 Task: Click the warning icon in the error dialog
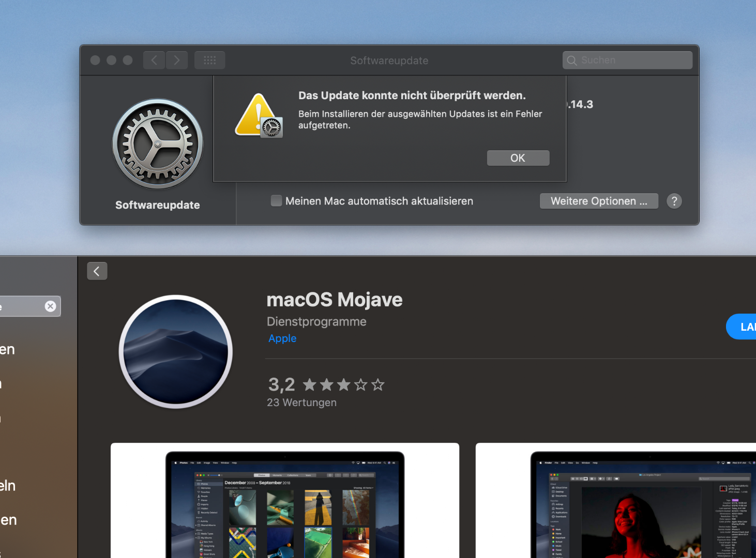click(259, 116)
